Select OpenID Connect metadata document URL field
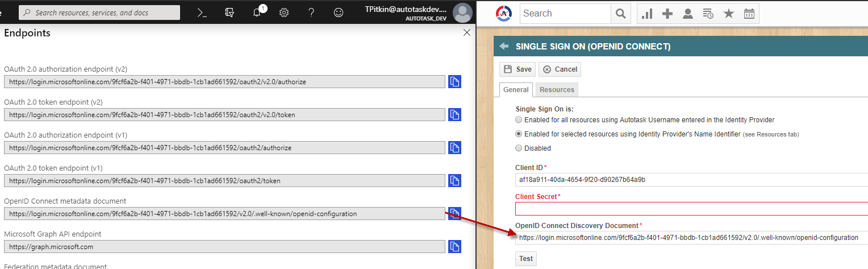 (224, 214)
